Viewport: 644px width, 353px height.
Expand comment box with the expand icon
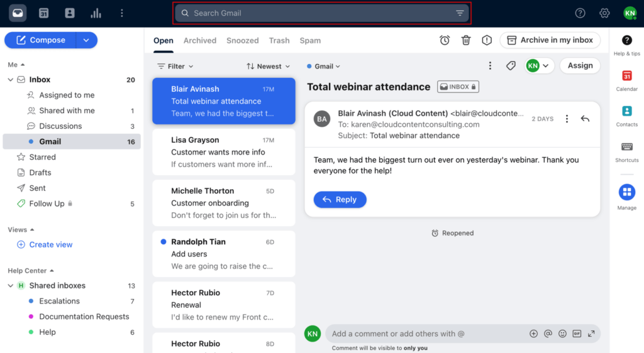(x=591, y=334)
